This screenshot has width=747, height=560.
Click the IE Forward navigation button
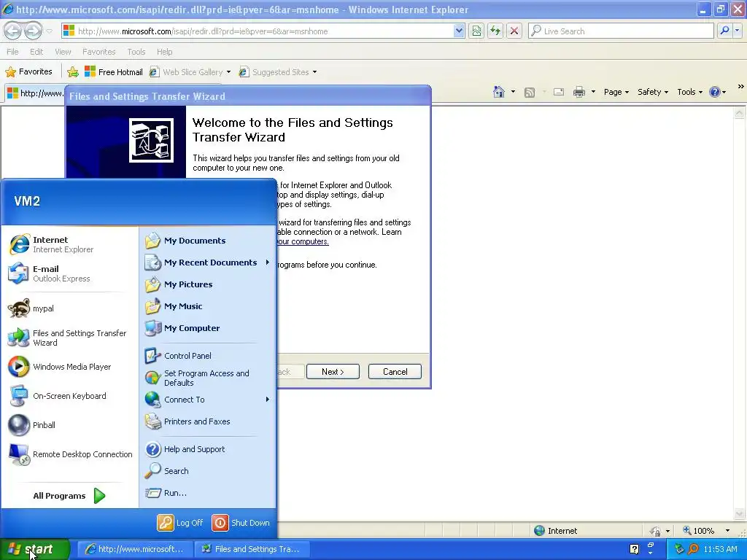click(33, 31)
